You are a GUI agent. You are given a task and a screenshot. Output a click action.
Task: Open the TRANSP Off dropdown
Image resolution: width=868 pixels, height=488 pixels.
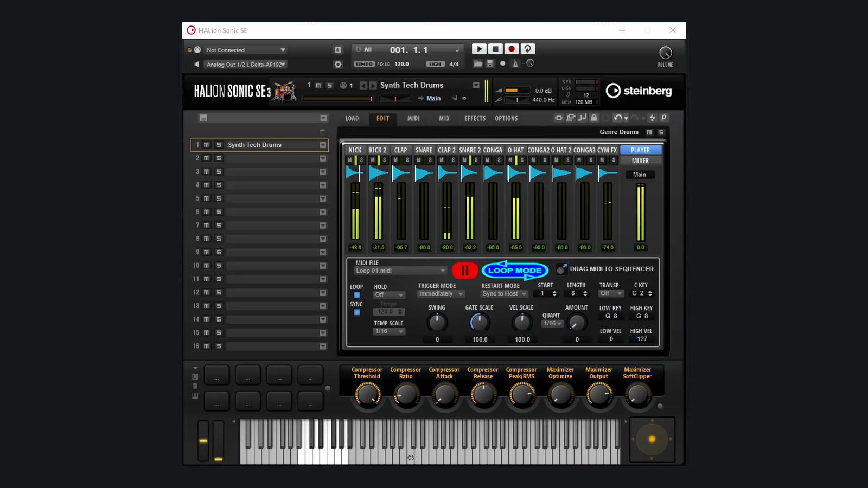[x=611, y=293]
